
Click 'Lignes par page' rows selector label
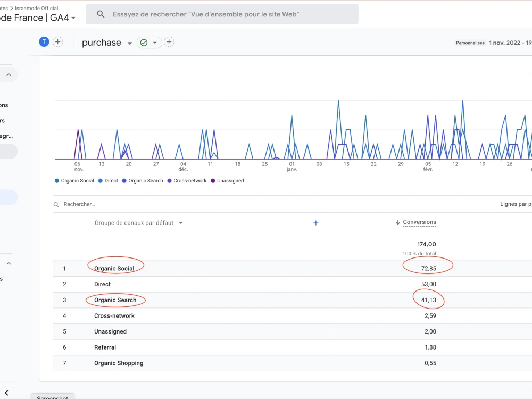[516, 204]
